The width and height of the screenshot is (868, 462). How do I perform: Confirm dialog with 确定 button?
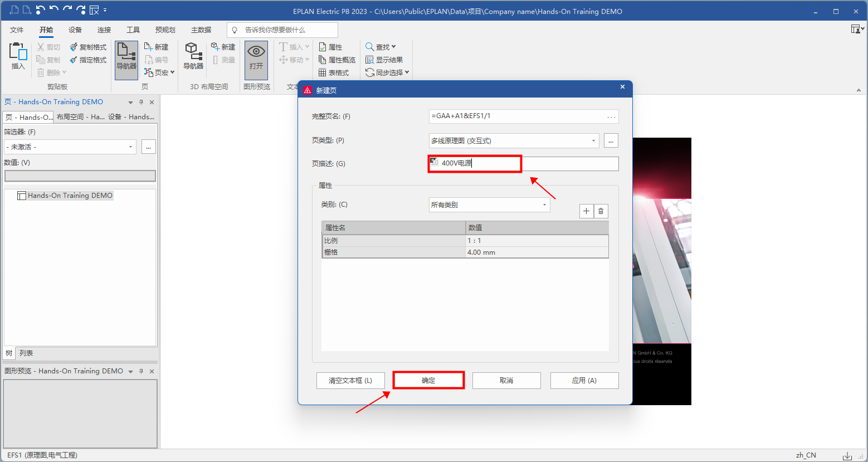(x=428, y=381)
